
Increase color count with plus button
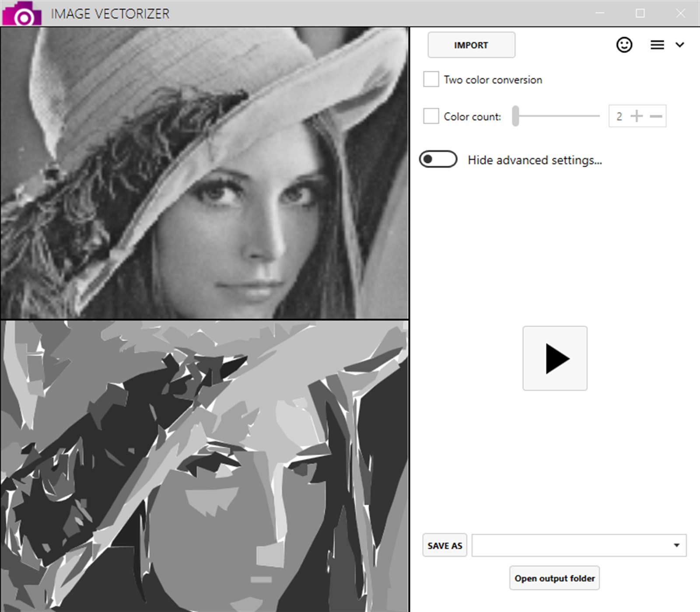(x=637, y=116)
